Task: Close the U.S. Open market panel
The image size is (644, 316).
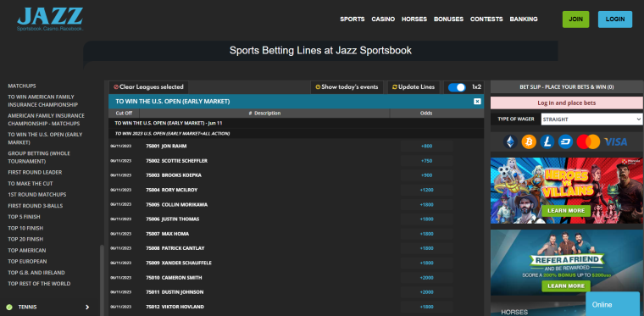Action: 477,102
